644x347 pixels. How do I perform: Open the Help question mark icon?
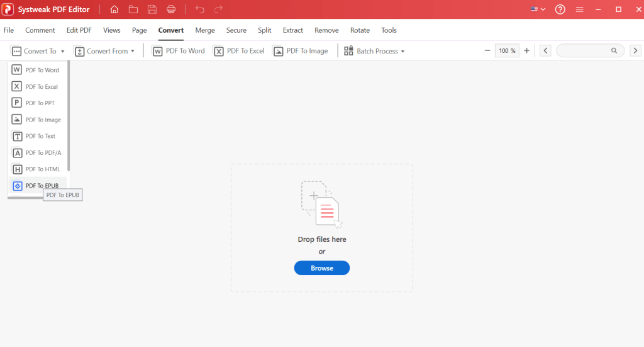point(560,9)
